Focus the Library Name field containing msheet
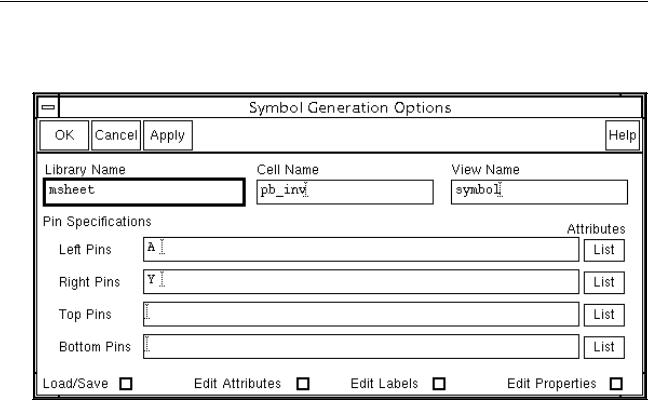This screenshot has width=648, height=400. [144, 192]
